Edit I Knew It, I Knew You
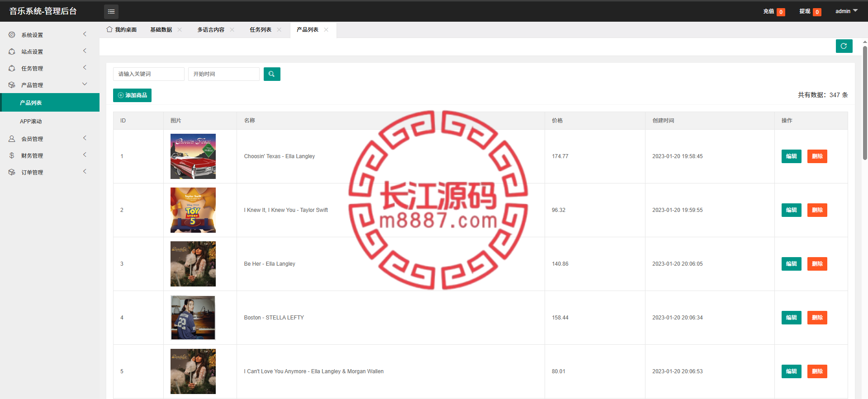 pos(792,210)
